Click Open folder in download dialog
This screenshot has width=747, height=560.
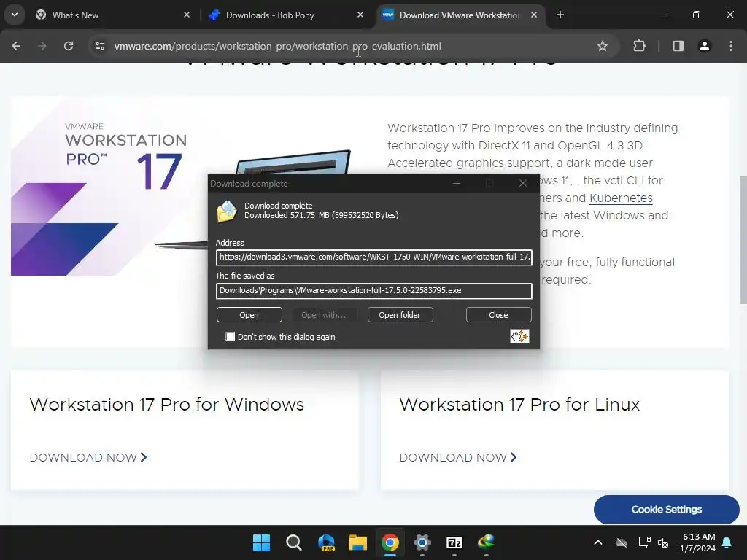pyautogui.click(x=400, y=315)
